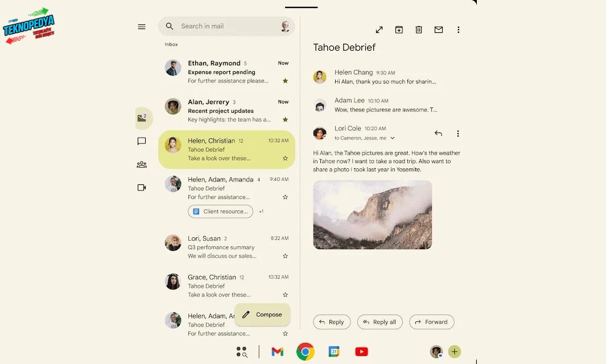Open the hamburger main menu
Screen dimensions: 606x364
click(x=142, y=27)
